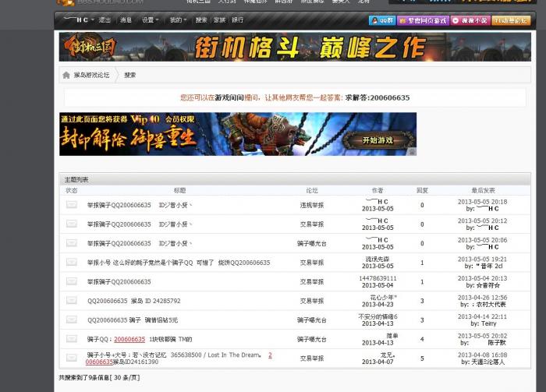
Task: Open 举报骗子 thread in the 违规举报 forum row
Action: 140,205
